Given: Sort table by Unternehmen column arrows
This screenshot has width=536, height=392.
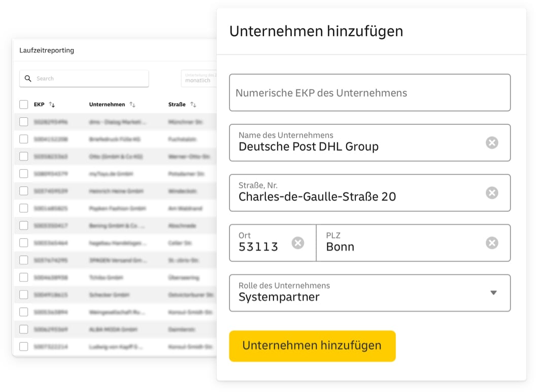Looking at the screenshot, I should [132, 105].
